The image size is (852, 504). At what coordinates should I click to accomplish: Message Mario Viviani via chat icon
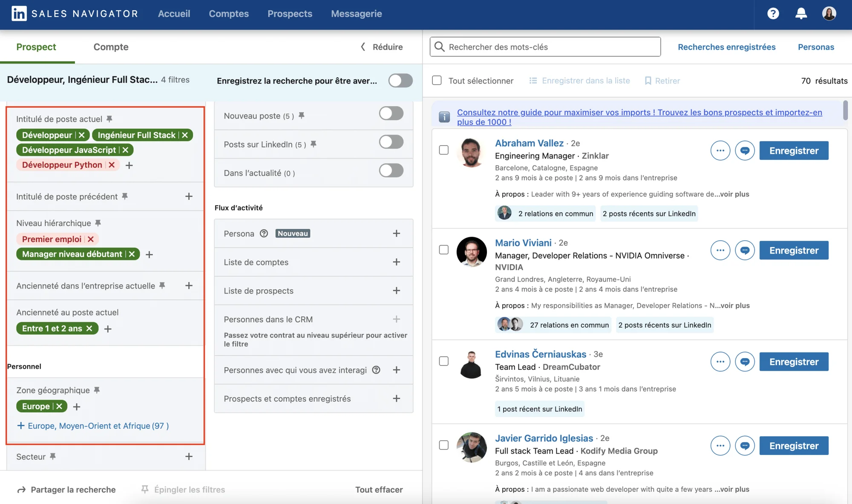pyautogui.click(x=745, y=250)
